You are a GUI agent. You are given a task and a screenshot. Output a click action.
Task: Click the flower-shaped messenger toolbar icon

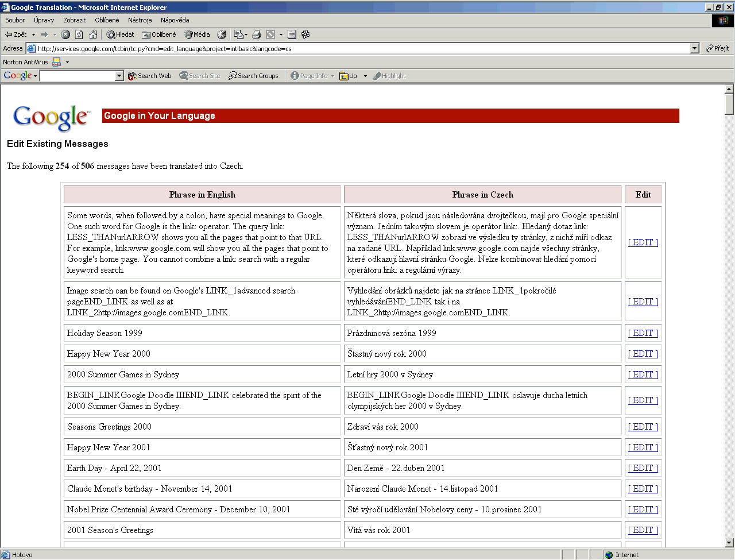pos(305,34)
